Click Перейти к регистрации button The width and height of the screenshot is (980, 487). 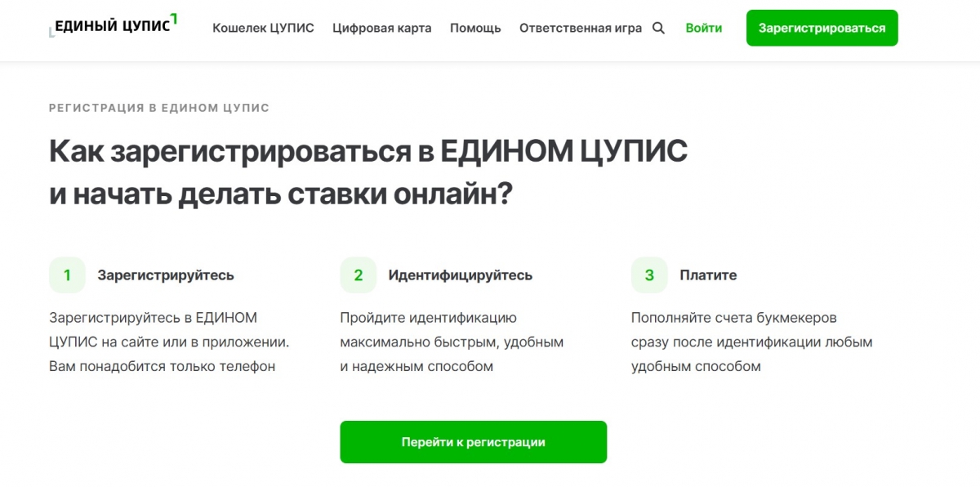(x=474, y=442)
